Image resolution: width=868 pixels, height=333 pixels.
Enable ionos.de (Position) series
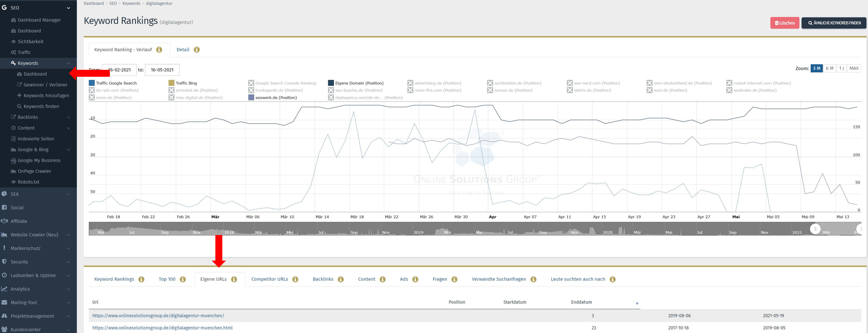click(x=92, y=98)
